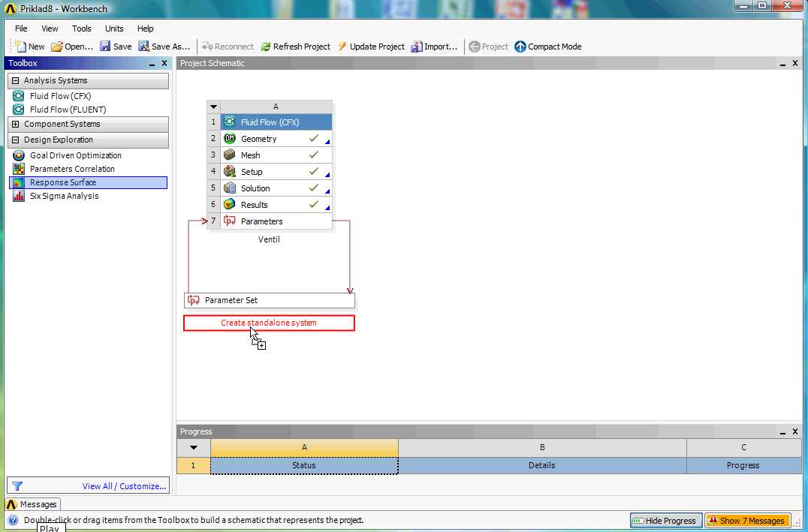Screen dimensions: 808x532
Task: Click the Play tooltip label at bottom
Action: [50, 528]
